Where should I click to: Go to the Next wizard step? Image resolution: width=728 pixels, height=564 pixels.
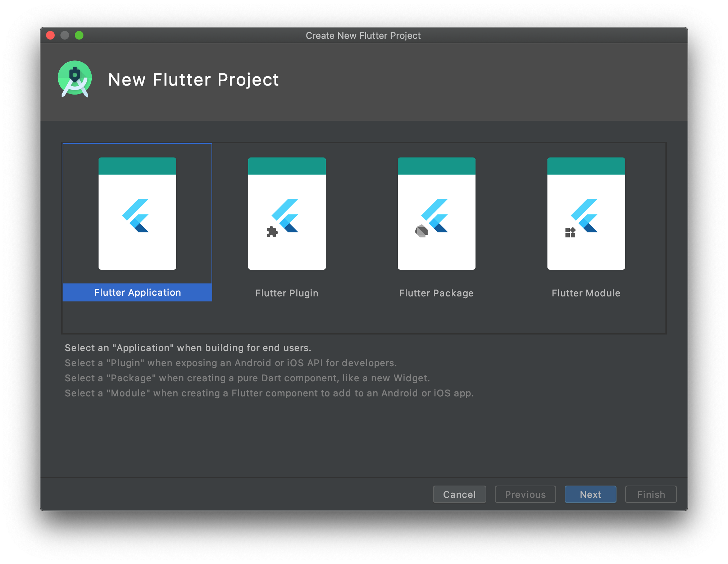[x=590, y=494]
